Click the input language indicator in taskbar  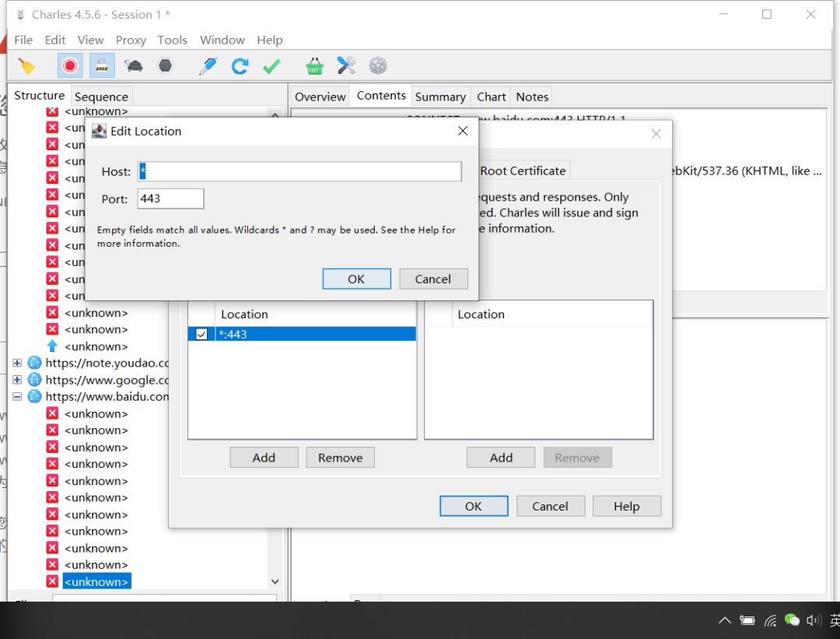tap(835, 621)
